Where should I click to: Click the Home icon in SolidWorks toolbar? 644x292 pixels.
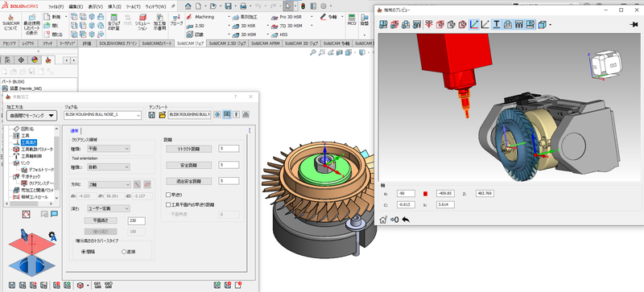[188, 6]
